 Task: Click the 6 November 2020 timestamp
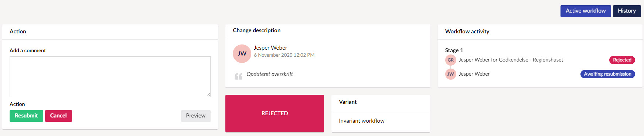tap(284, 55)
